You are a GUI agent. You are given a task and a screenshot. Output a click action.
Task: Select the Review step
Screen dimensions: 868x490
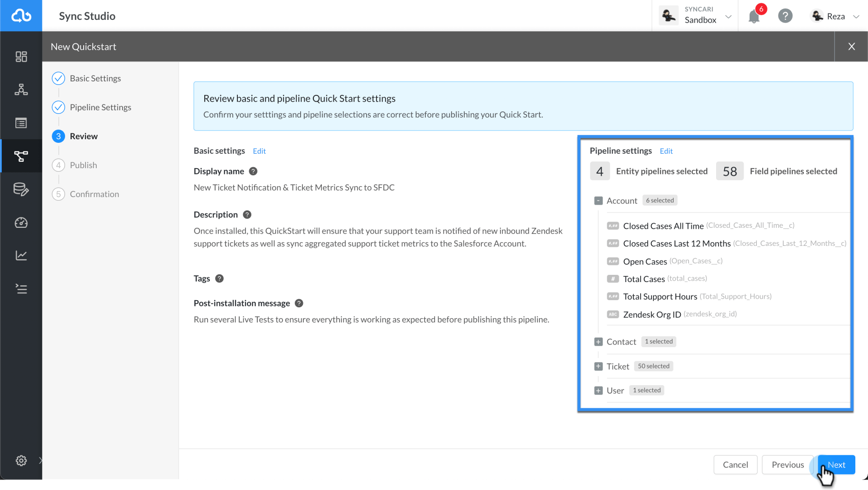point(75,136)
